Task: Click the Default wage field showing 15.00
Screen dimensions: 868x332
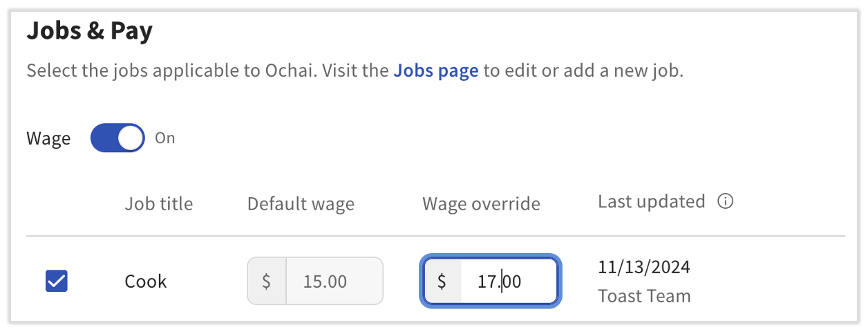Action: tap(334, 282)
